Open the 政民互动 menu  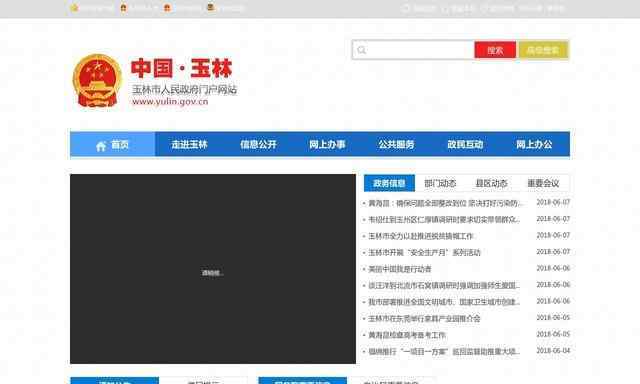tap(465, 144)
